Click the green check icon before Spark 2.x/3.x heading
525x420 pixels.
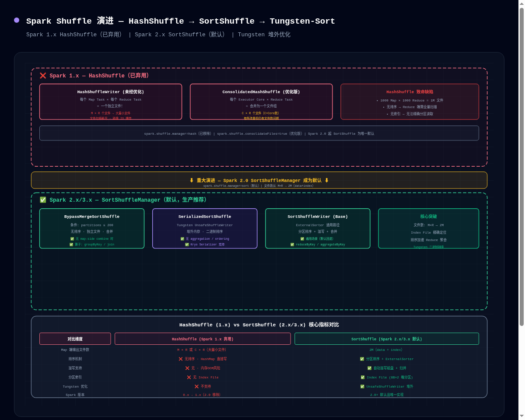(43, 200)
